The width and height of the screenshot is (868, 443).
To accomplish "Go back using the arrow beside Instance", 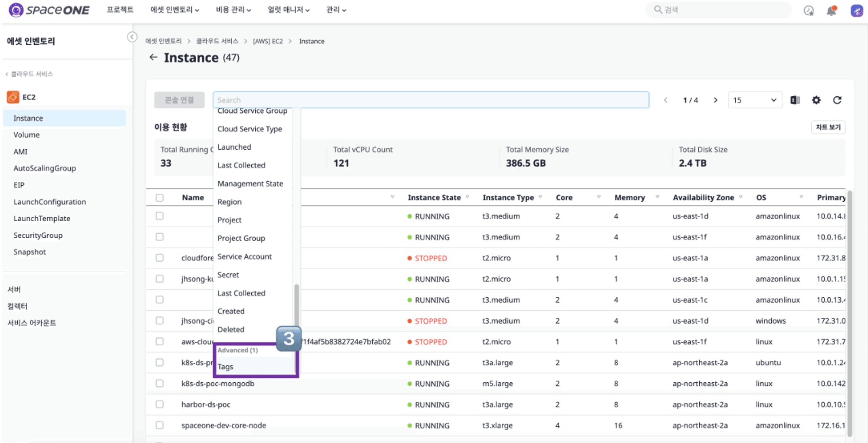I will coord(153,57).
